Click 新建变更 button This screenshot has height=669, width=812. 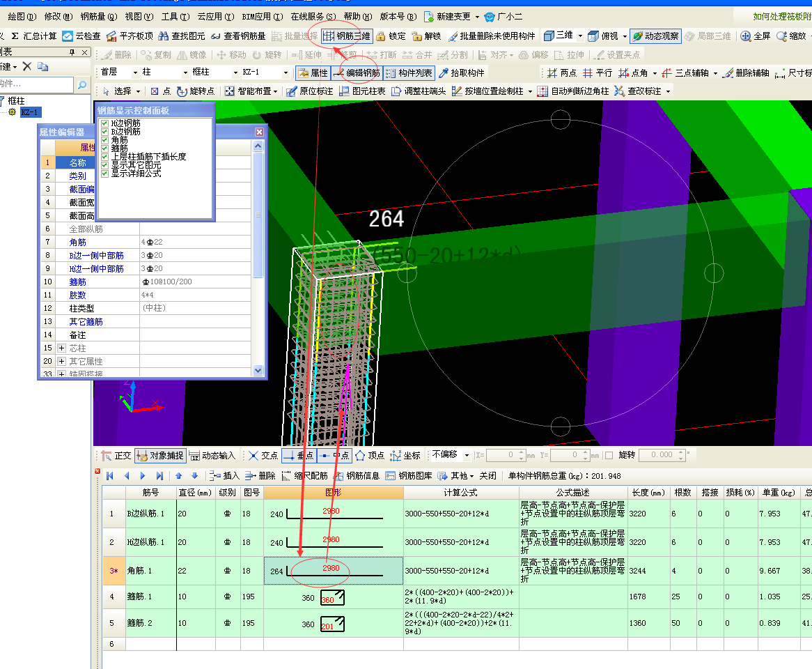click(447, 17)
